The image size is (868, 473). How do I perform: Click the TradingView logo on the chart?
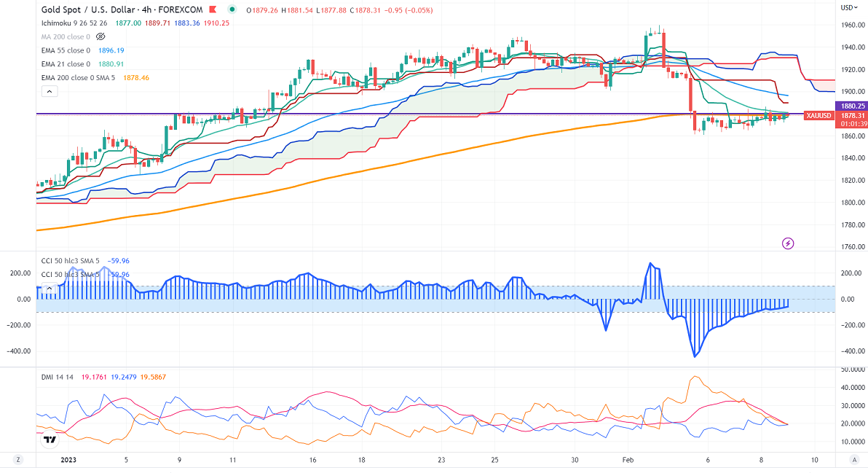(50, 439)
